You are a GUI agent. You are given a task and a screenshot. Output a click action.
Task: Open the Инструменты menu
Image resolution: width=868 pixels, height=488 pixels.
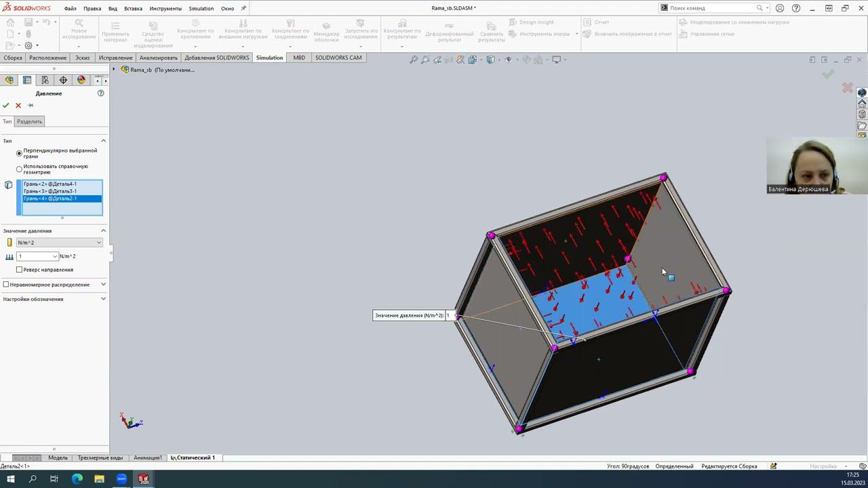pyautogui.click(x=165, y=8)
